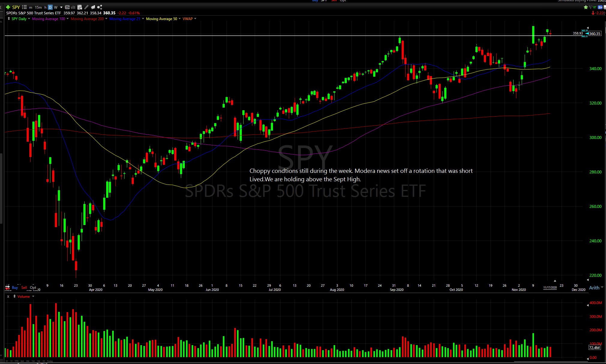This screenshot has width=606, height=364.
Task: Click the Buy button on chart
Action: click(15, 288)
